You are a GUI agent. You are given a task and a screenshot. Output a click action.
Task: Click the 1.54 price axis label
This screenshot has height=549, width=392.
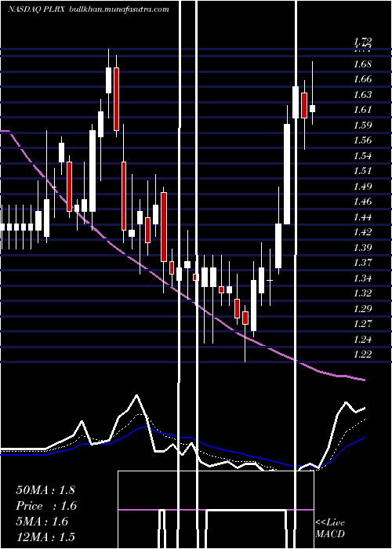[x=362, y=156]
